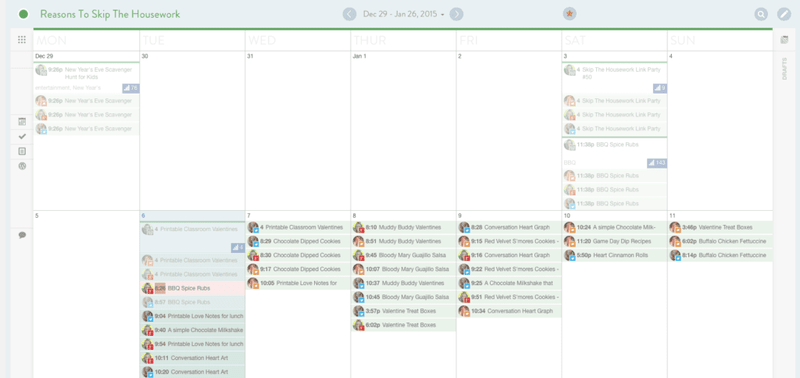Screen dimensions: 800x378
Task: Open 9:40 A simple Chocolate Milkshake message
Action: pyautogui.click(x=192, y=330)
